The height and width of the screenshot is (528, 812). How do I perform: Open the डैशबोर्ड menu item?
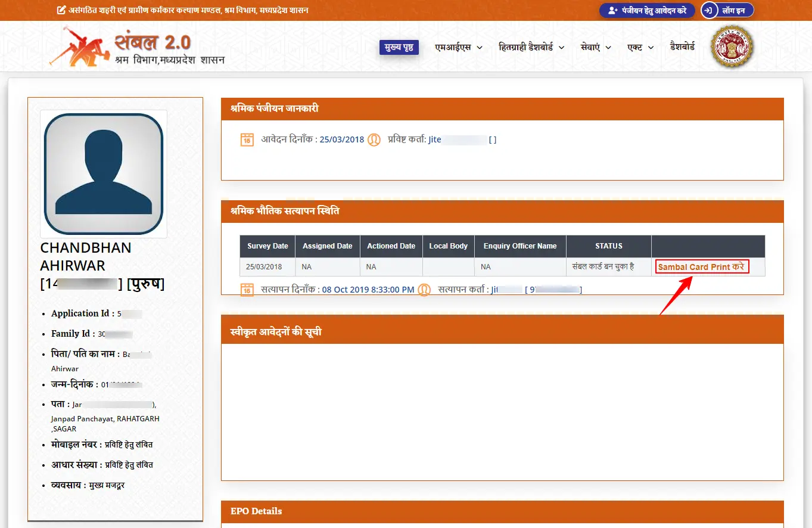682,46
